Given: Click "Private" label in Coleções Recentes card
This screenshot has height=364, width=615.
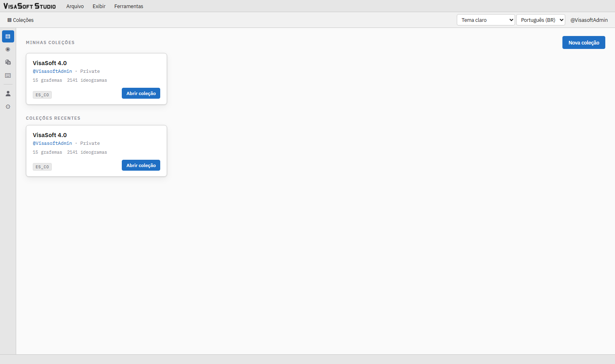Looking at the screenshot, I should 90,143.
